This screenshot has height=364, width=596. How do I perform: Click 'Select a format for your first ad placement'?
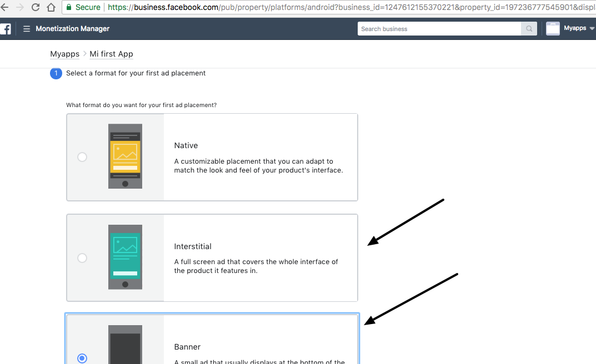[x=136, y=73]
